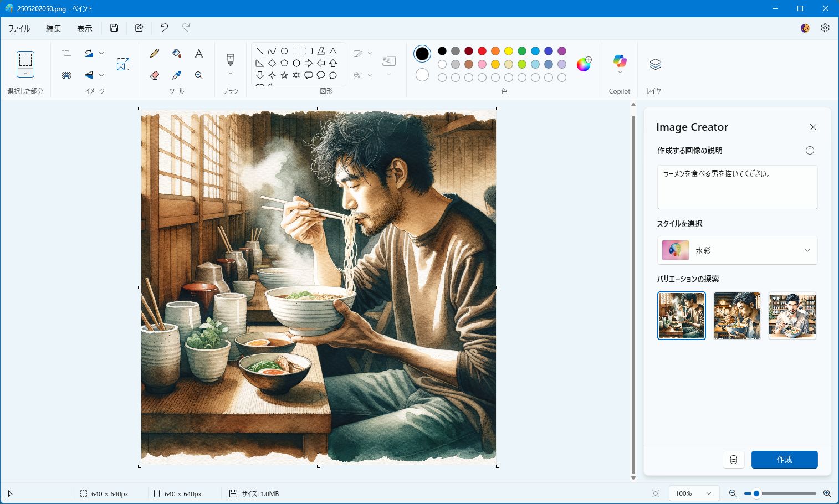Select the five-point star shape

(284, 75)
